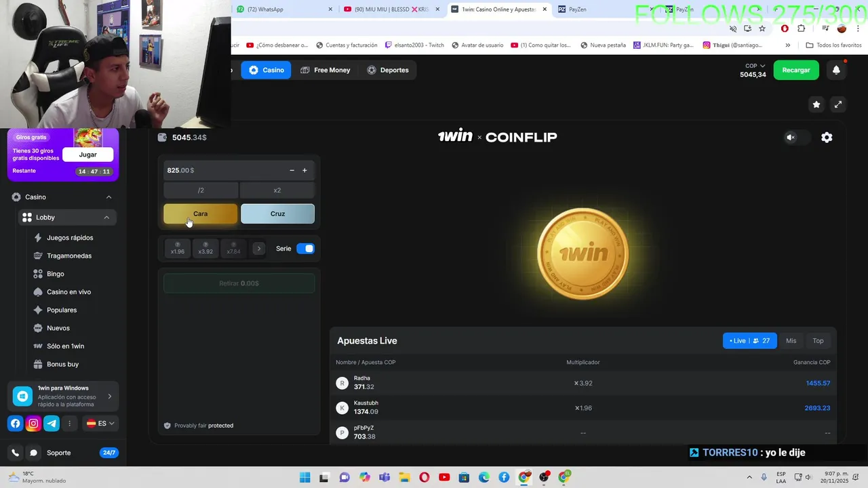
Task: Double the bet with x2
Action: coord(277,190)
